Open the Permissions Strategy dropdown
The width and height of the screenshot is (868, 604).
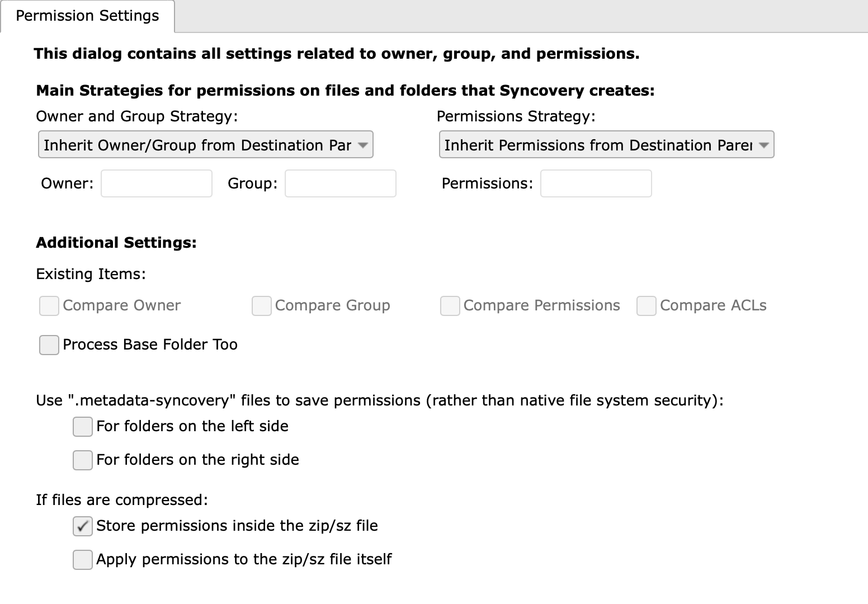[x=606, y=144]
